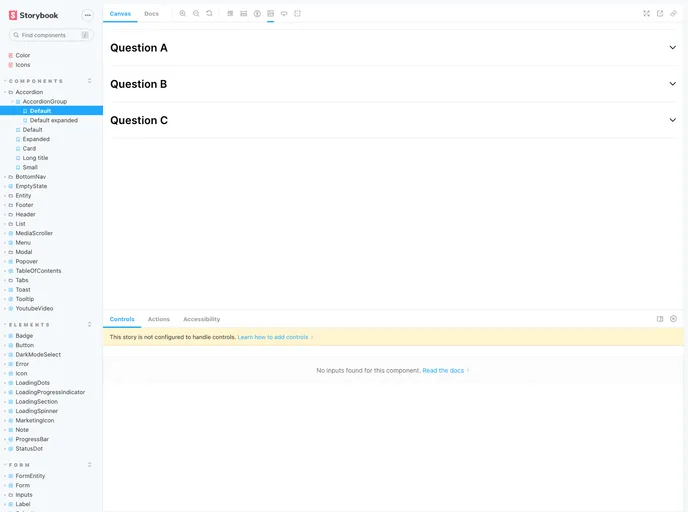Enter full screen canvas mode
Viewport: 688px width, 512px height.
[x=646, y=14]
